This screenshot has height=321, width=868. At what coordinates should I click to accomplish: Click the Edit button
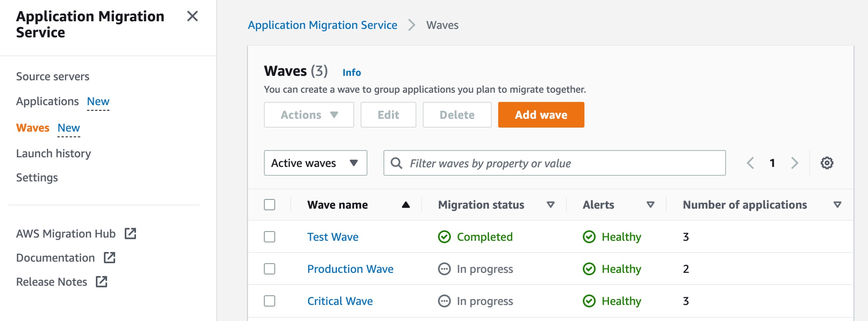[x=388, y=115]
